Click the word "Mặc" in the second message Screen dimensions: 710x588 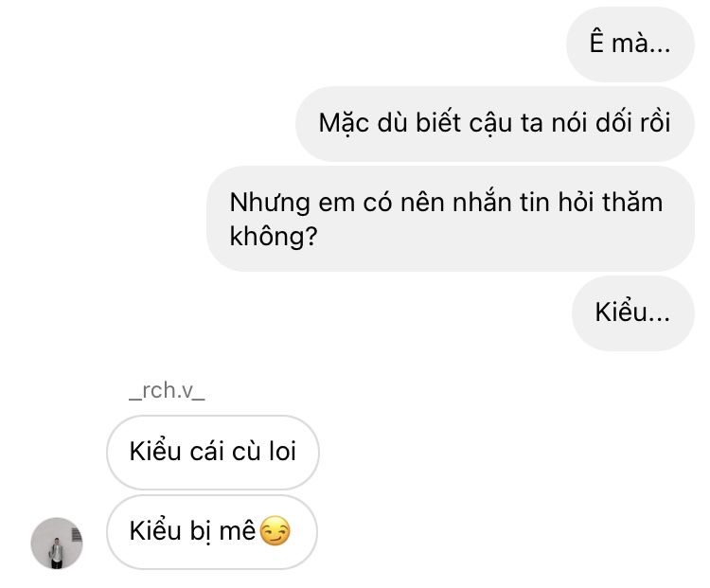point(344,124)
